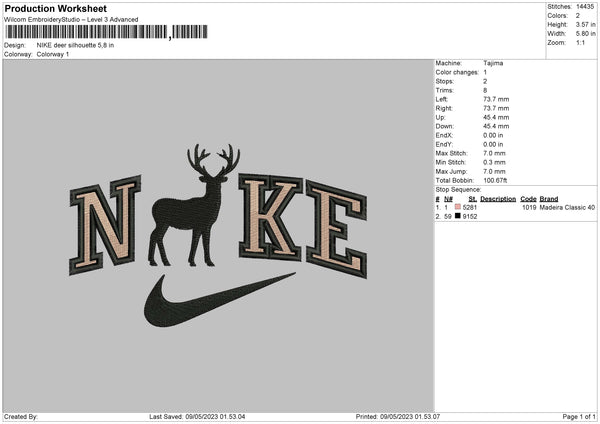Image resolution: width=600 pixels, height=424 pixels.
Task: Click the 'Code' column header
Action: 528,199
